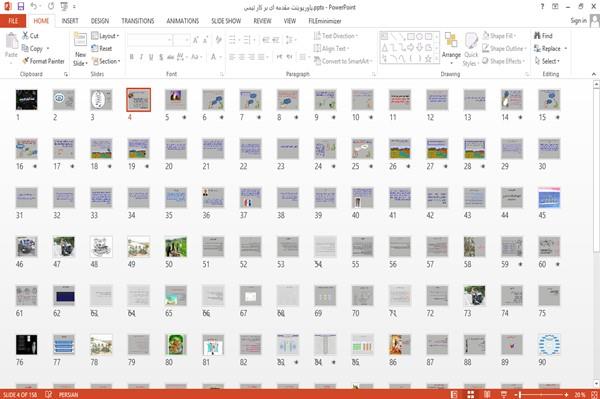The width and height of the screenshot is (600, 399).
Task: Reset the slide layout
Action: 102,48
